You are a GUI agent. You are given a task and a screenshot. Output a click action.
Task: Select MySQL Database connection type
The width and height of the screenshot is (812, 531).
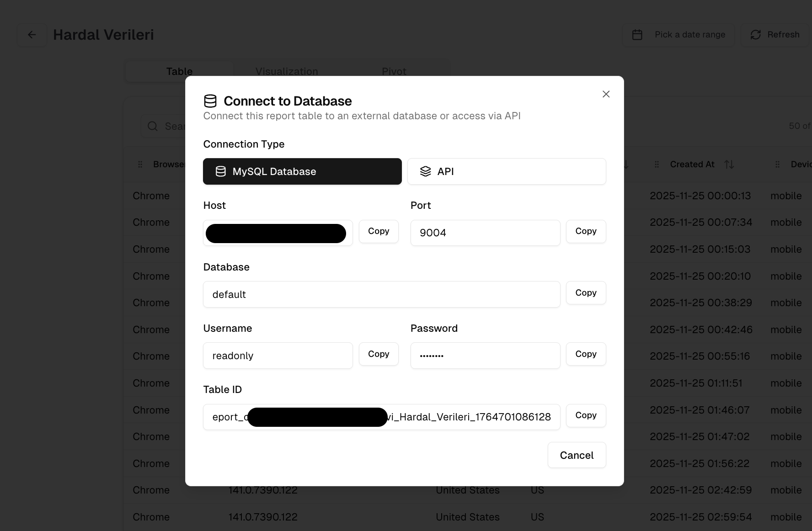point(302,171)
